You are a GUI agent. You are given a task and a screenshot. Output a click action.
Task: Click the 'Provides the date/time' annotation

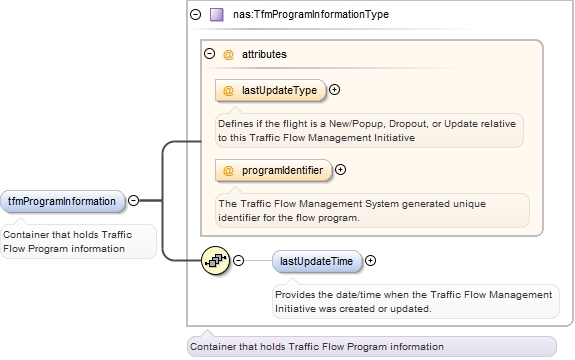click(x=416, y=301)
